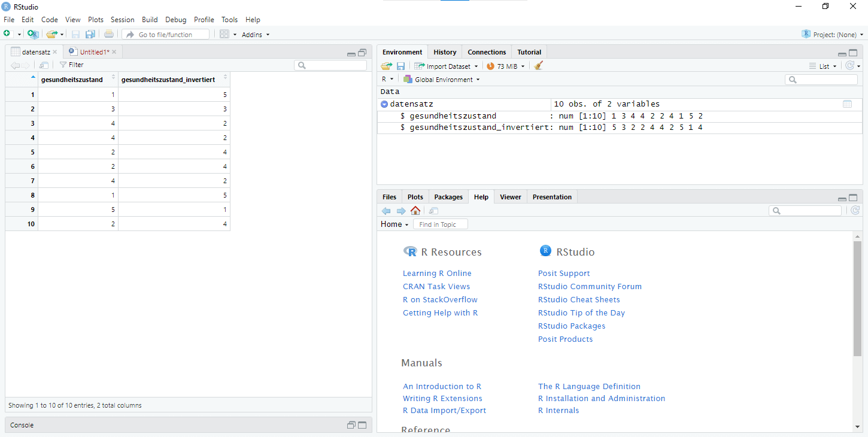The width and height of the screenshot is (868, 437).
Task: Open the Addins dropdown
Action: (x=255, y=35)
